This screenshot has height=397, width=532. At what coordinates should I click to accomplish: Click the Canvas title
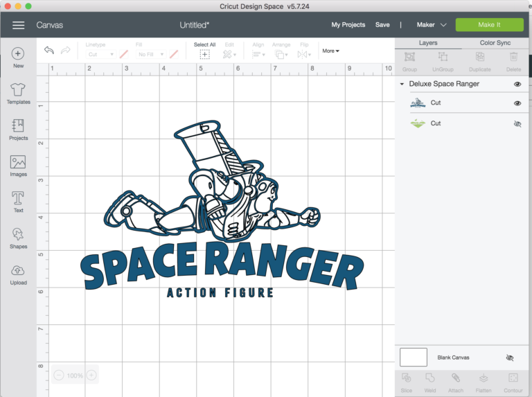50,25
